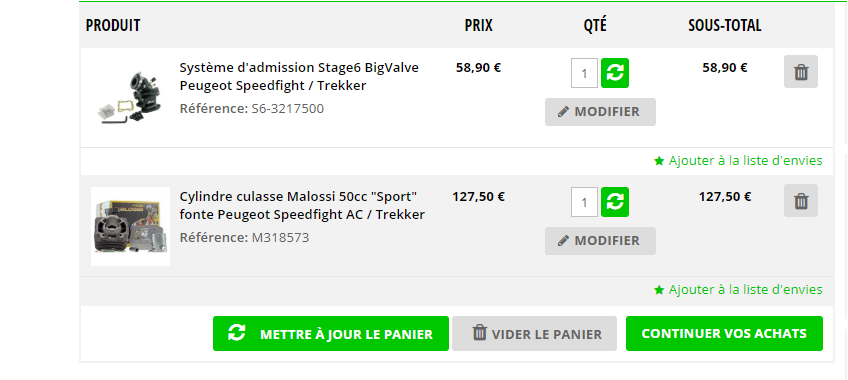Click trash icon in Vider le panier
848x380 pixels.
pos(480,332)
